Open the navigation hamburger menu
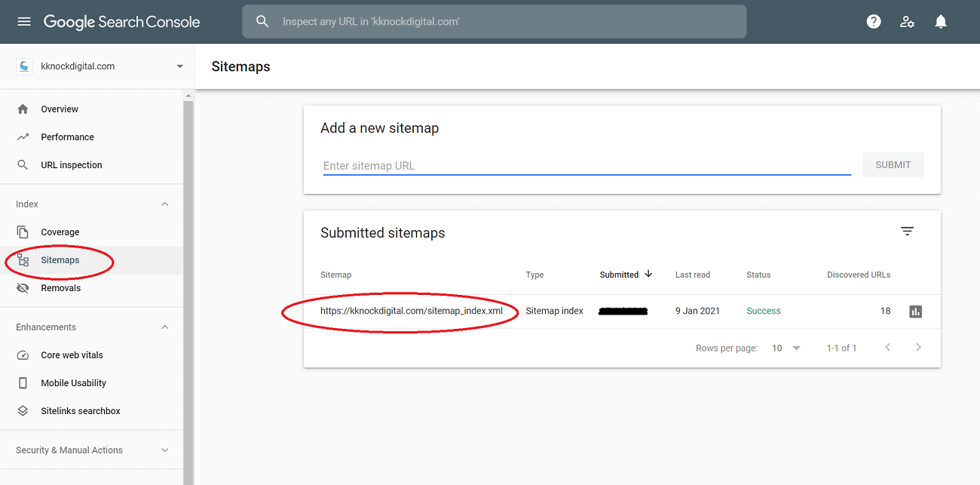 click(23, 21)
